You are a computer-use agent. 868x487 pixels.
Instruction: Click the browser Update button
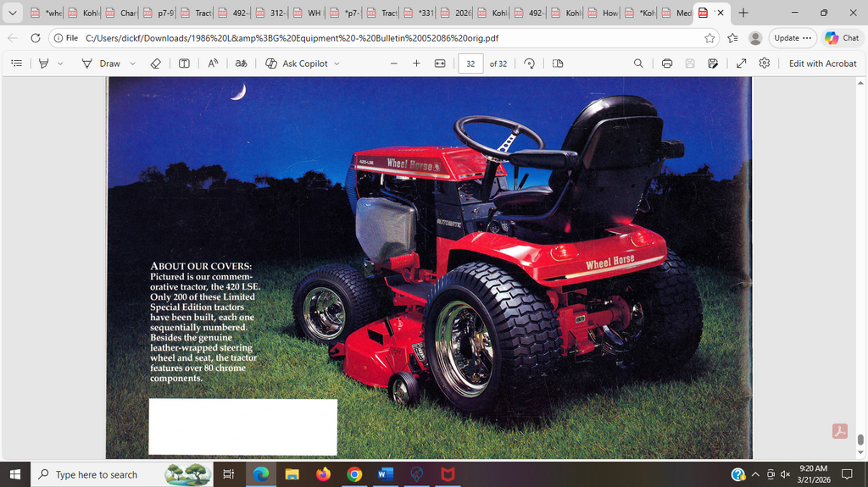click(792, 38)
